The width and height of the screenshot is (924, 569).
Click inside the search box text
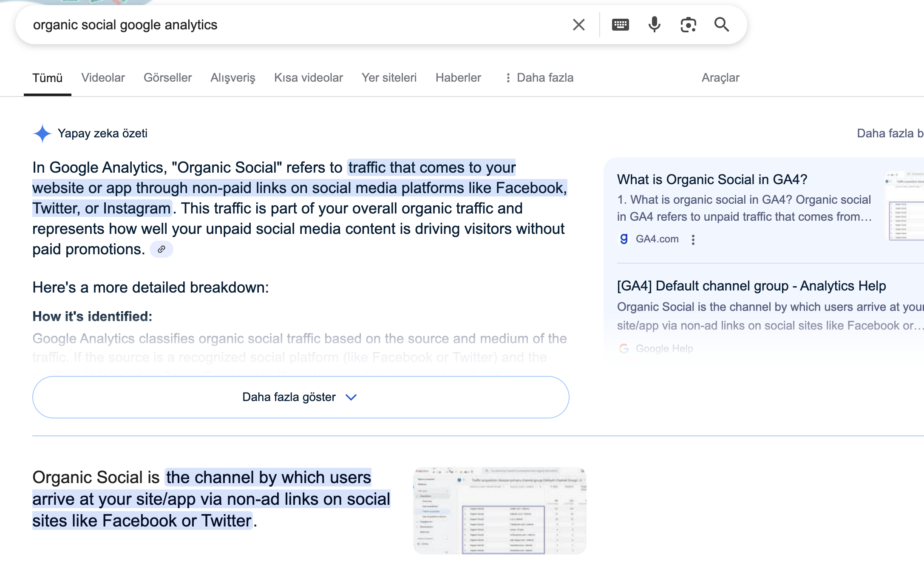point(125,25)
